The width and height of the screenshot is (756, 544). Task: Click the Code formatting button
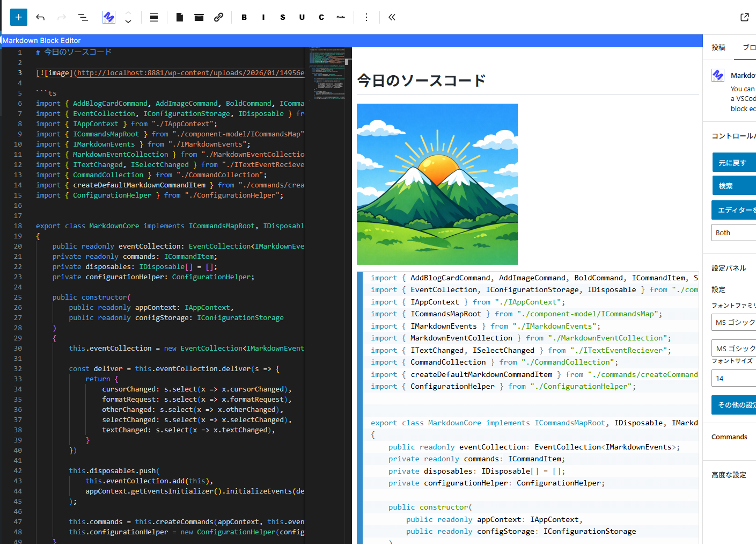point(341,17)
